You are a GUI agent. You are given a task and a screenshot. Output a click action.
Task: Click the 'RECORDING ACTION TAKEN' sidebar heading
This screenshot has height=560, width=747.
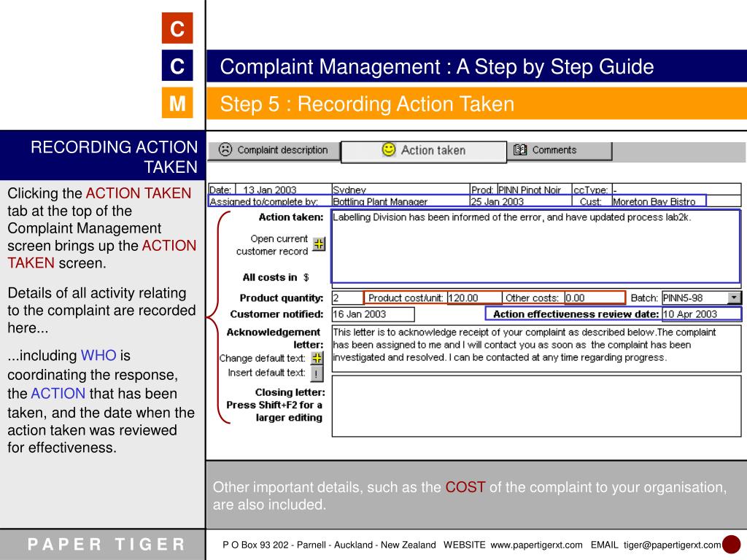click(x=115, y=157)
